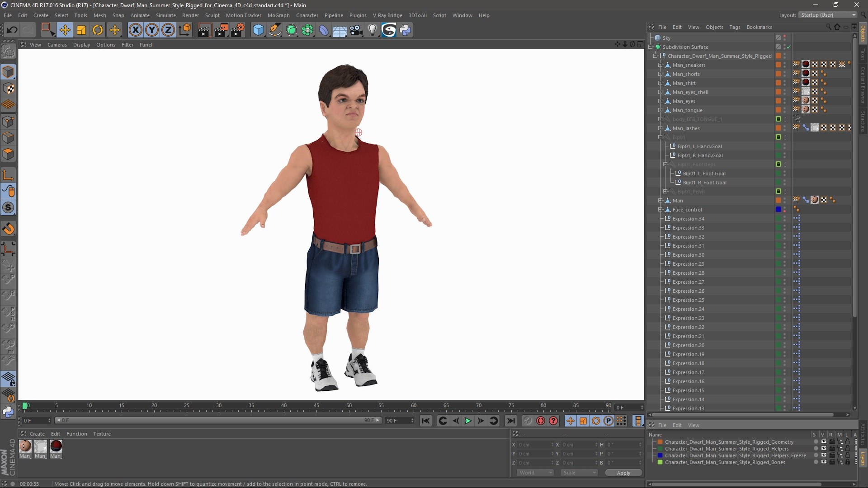Click the Record Active Objects button
Viewport: 868px width, 488px height.
point(528,421)
